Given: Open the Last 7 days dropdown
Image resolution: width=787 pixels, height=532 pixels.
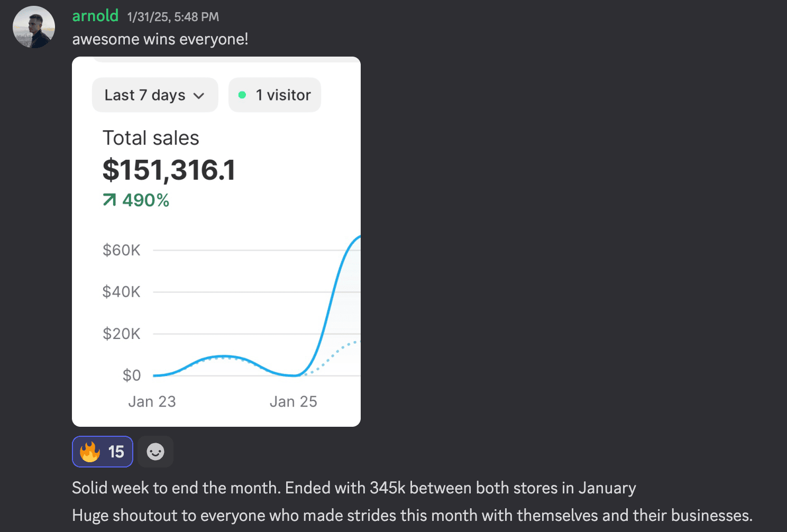Looking at the screenshot, I should click(154, 95).
